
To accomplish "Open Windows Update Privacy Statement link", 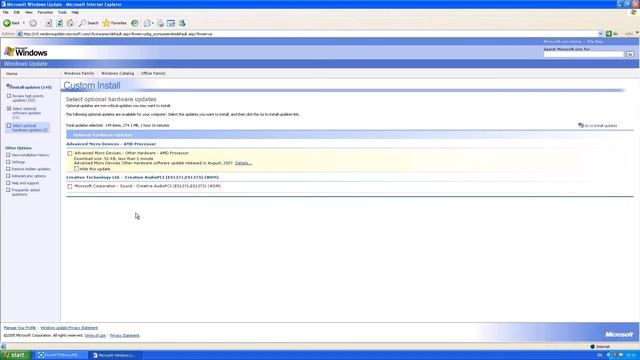I will (x=69, y=328).
